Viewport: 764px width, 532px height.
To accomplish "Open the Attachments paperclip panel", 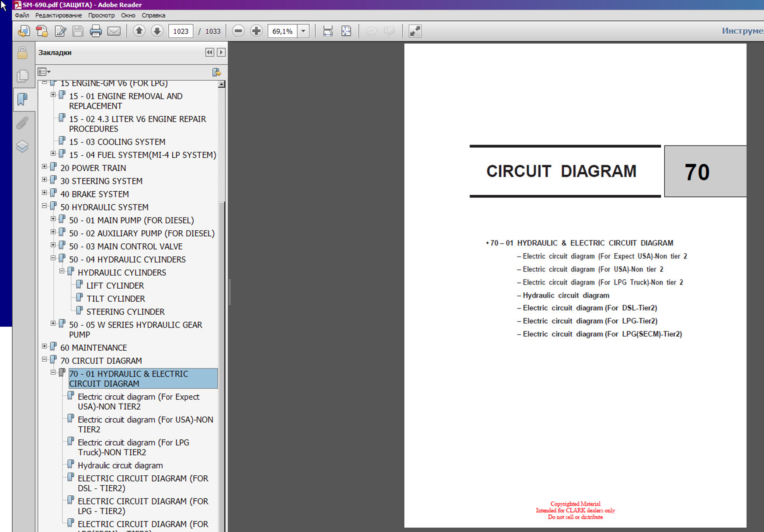I will point(22,123).
